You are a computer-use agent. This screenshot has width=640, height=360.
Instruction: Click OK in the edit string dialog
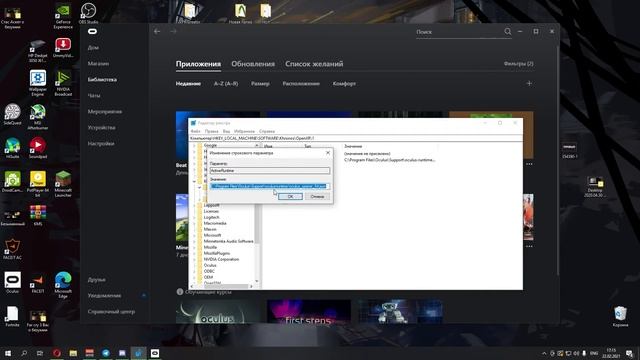point(290,197)
